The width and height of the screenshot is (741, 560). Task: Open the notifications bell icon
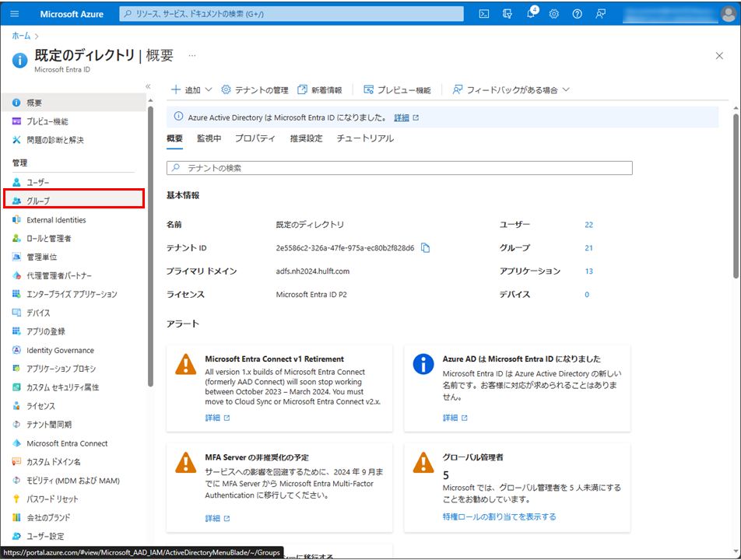point(531,14)
